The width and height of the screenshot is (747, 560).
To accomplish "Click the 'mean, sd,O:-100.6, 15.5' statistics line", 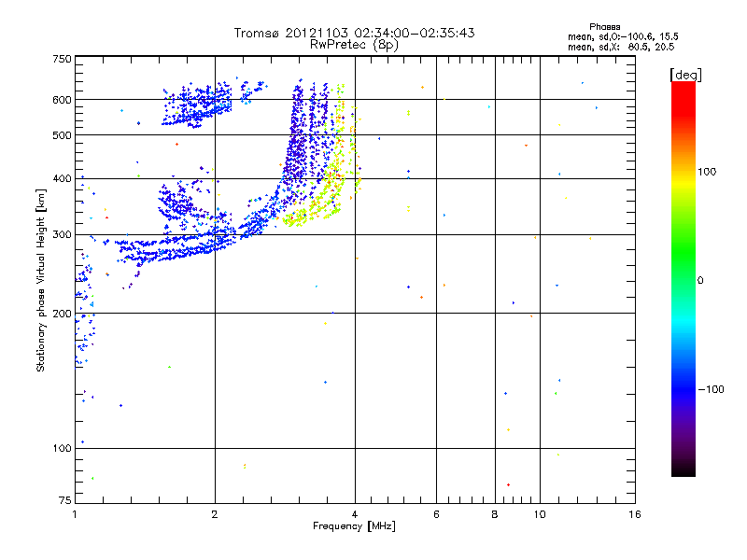I will (x=623, y=36).
